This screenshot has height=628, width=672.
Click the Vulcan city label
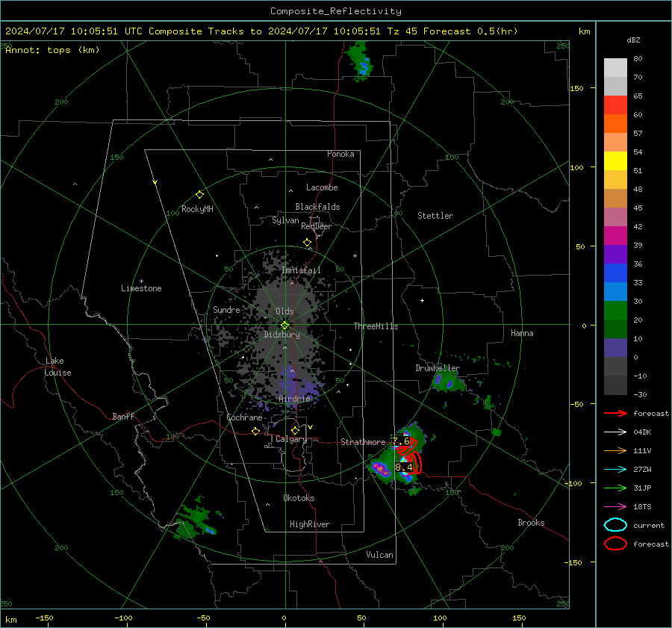(379, 555)
